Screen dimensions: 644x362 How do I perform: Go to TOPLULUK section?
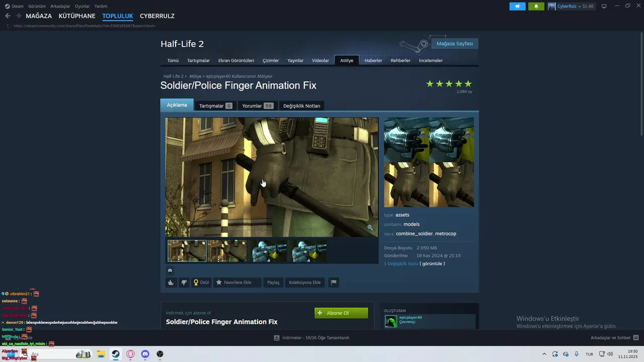coord(118,16)
